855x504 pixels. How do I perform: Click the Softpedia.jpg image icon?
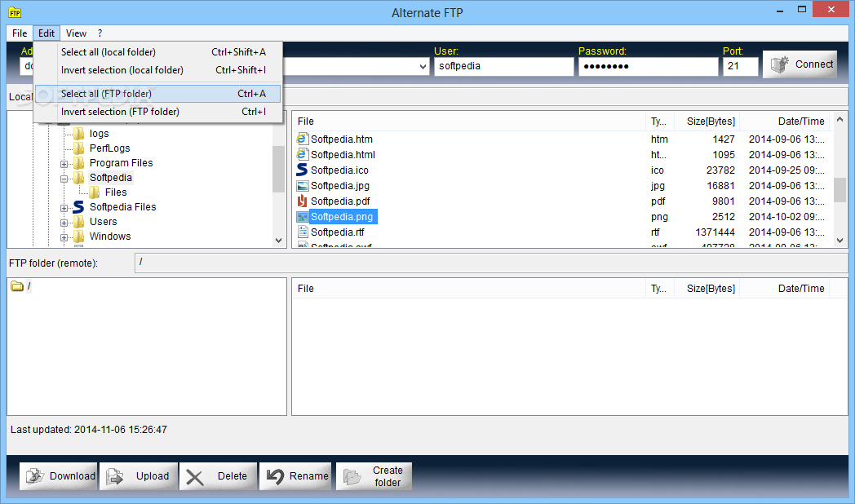tap(302, 186)
